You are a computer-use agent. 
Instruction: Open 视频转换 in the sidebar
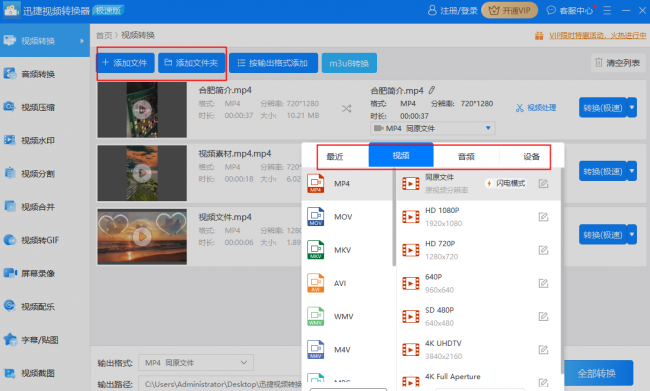(x=45, y=41)
